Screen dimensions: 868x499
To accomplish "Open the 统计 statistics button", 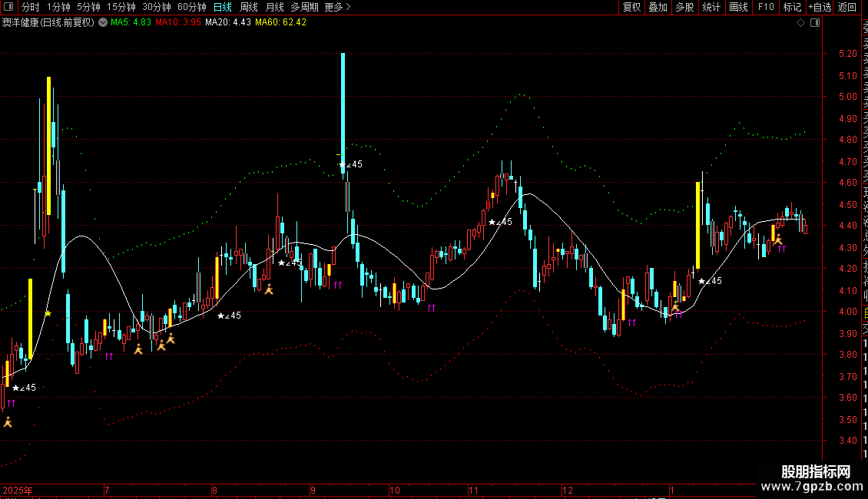I will [x=711, y=7].
